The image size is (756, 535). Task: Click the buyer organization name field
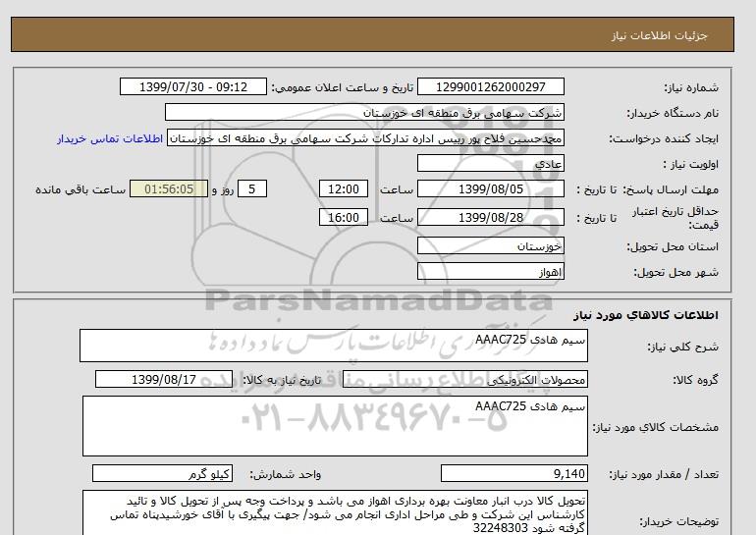click(364, 112)
